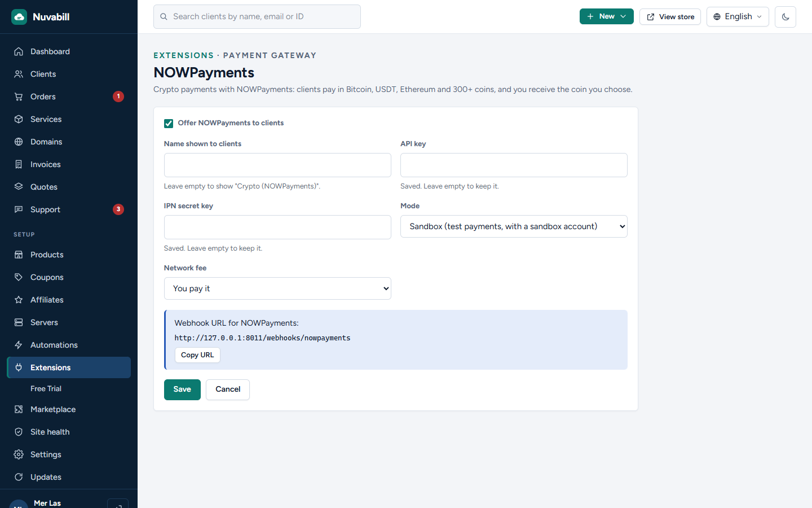Click the Affiliates star icon
The height and width of the screenshot is (508, 812).
(x=19, y=300)
